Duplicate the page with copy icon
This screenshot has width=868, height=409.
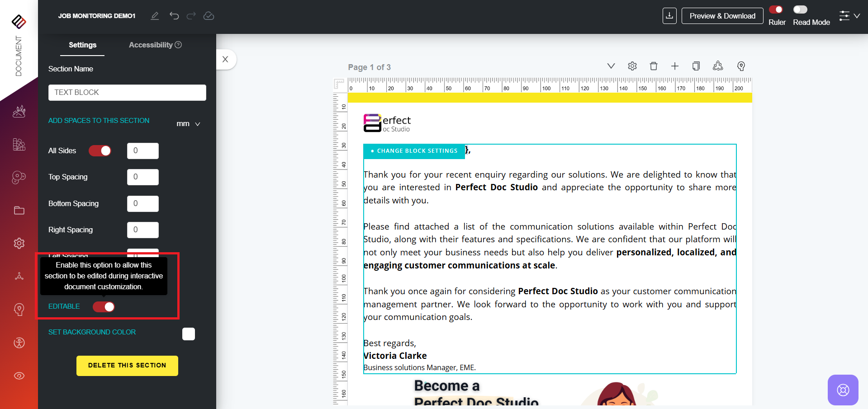(x=696, y=66)
